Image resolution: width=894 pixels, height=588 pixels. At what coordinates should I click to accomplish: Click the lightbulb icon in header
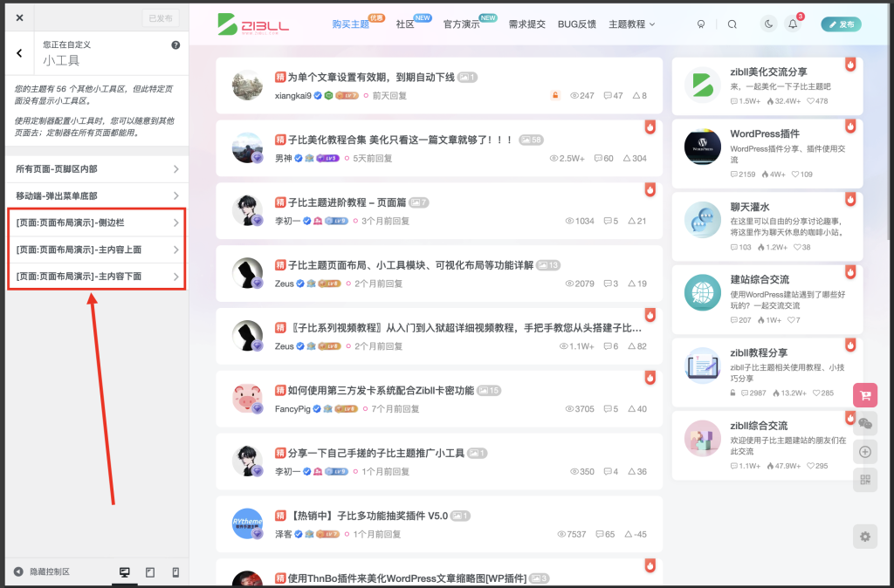701,24
